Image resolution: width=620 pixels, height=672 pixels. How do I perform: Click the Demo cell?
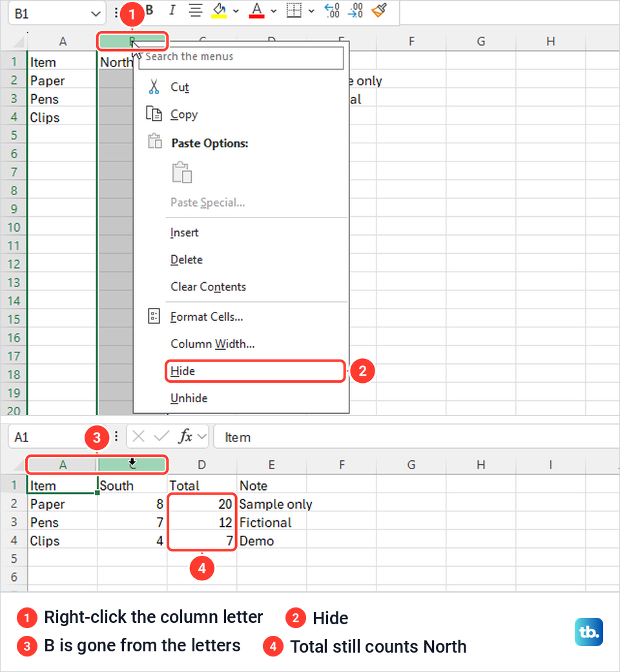tap(271, 541)
